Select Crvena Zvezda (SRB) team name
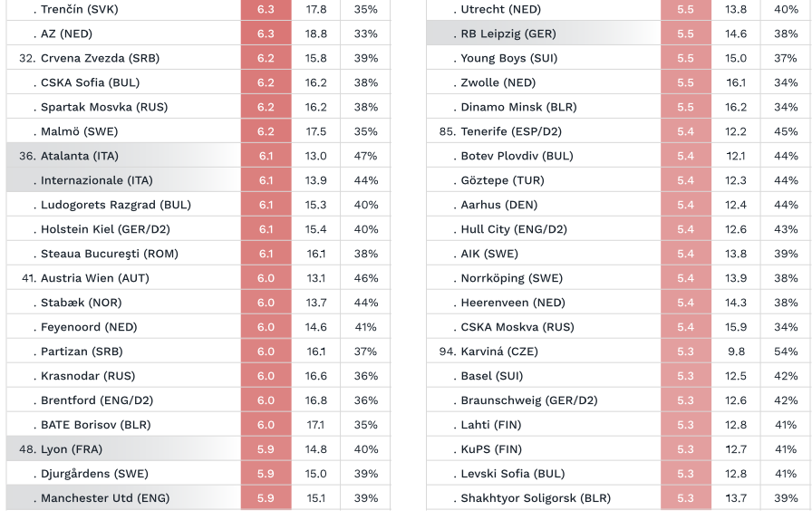This screenshot has height=520, width=812. coord(100,58)
